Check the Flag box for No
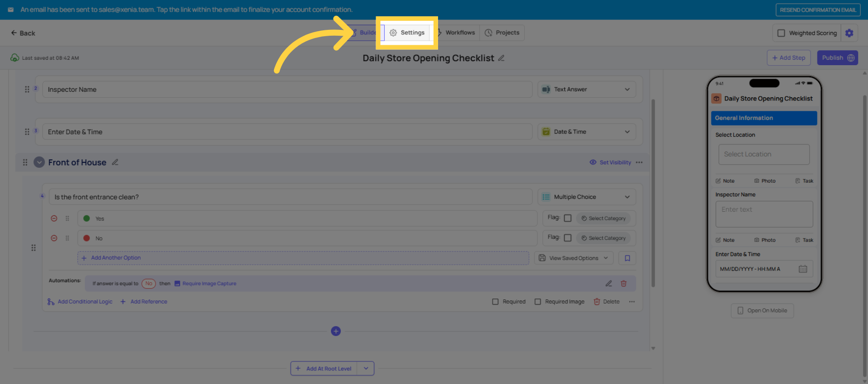Image resolution: width=868 pixels, height=384 pixels. click(x=568, y=238)
